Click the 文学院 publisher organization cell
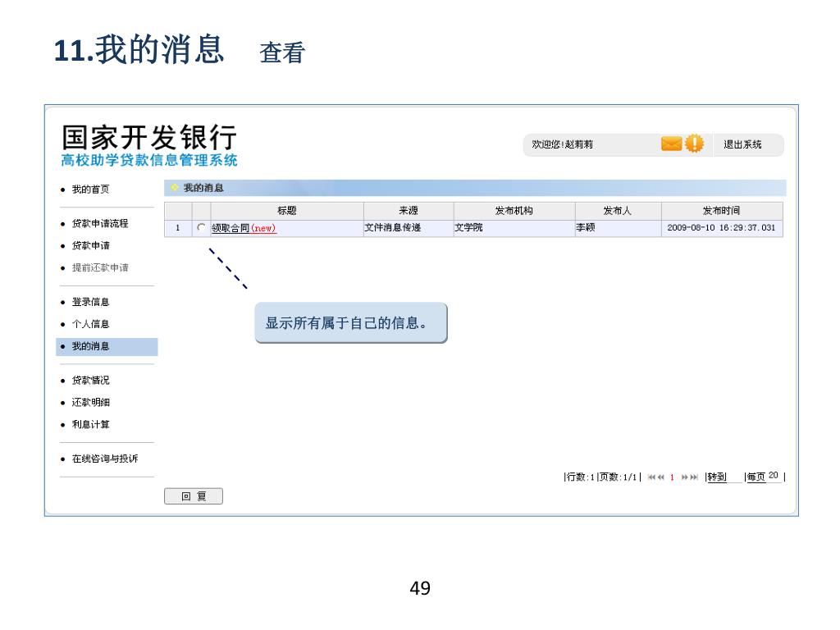The width and height of the screenshot is (840, 630). [x=514, y=228]
